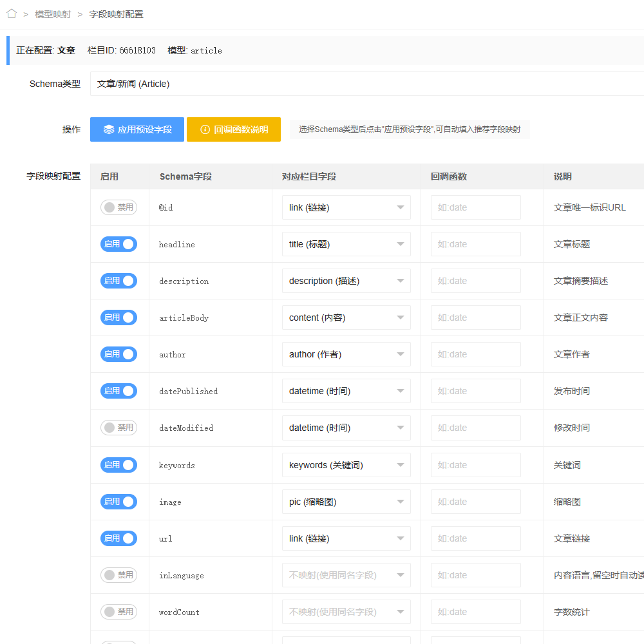Click the 说明 column header
Viewport: 644px width, 644px height.
tap(562, 176)
